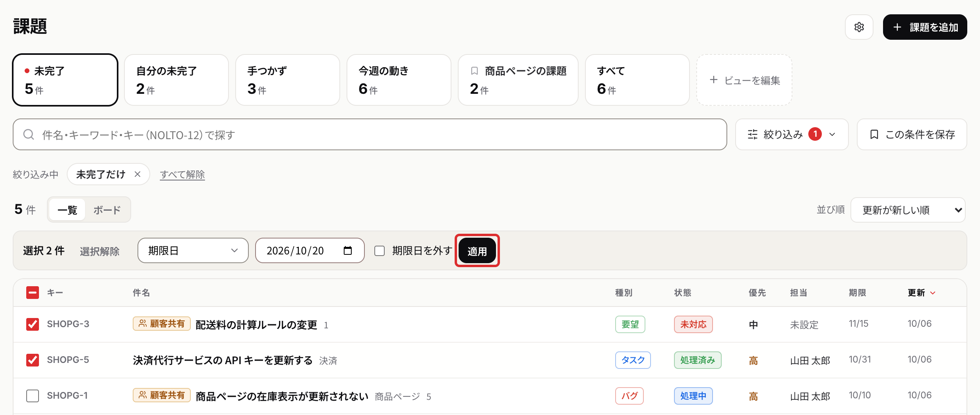
Task: Select the 手つかず view card
Action: tap(288, 80)
